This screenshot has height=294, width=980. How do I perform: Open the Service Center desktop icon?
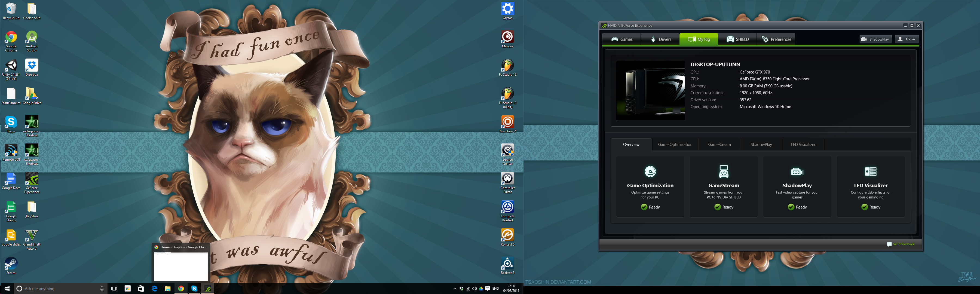tap(507, 154)
